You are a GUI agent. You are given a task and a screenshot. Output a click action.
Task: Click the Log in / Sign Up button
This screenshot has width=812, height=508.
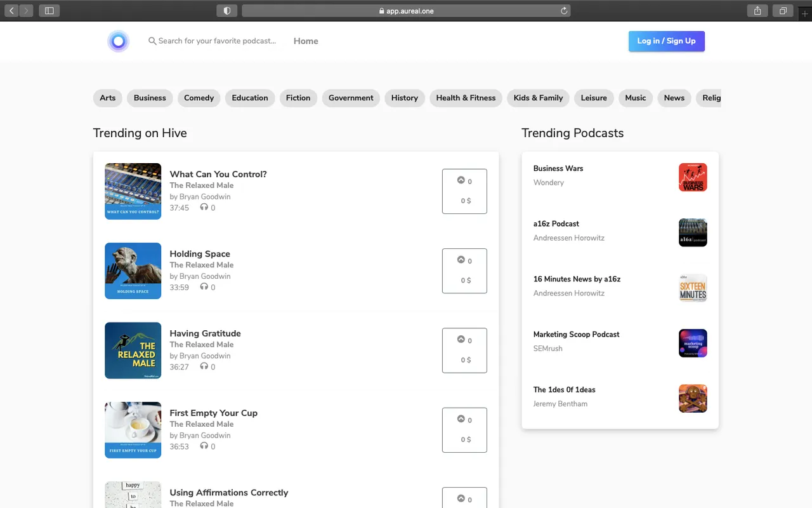667,41
